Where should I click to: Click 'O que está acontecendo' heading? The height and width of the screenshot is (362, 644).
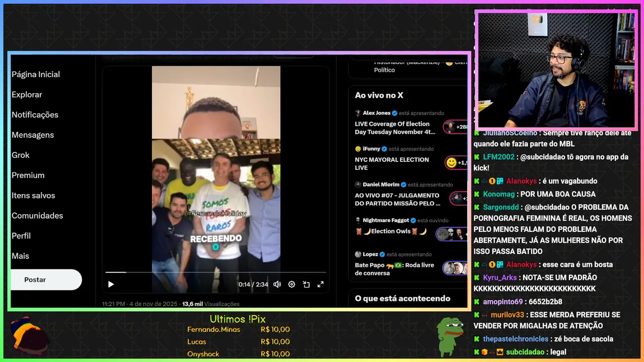[x=403, y=299]
